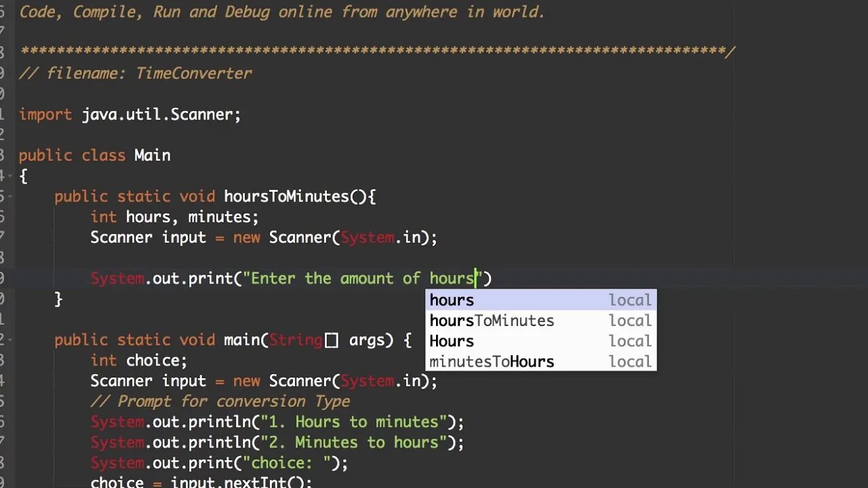Click Scanner declaration inside hoursToMinutes

[264, 237]
